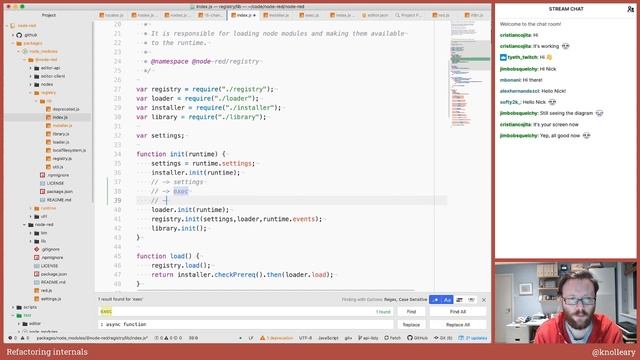640x360 pixels.
Task: Click the package.json icon under registry
Action: [x=42, y=191]
